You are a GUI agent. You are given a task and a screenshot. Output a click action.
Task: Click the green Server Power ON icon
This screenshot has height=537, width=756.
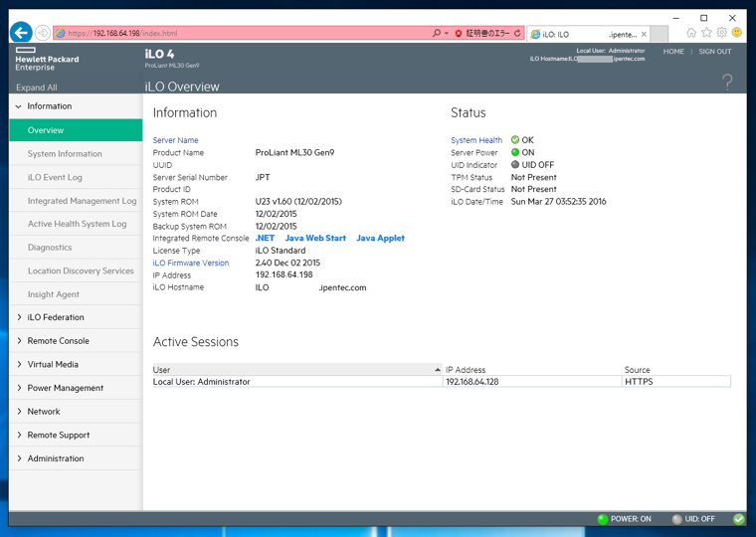(x=515, y=152)
